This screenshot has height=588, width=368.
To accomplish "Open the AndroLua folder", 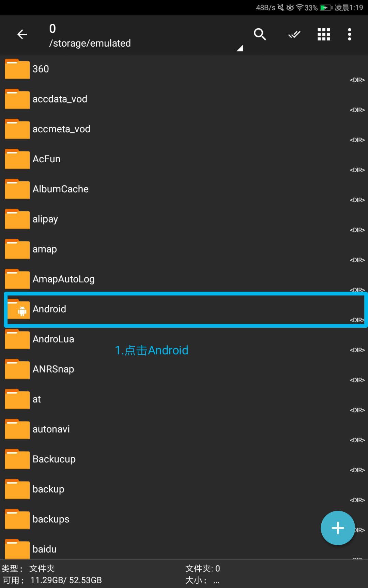I will (53, 339).
